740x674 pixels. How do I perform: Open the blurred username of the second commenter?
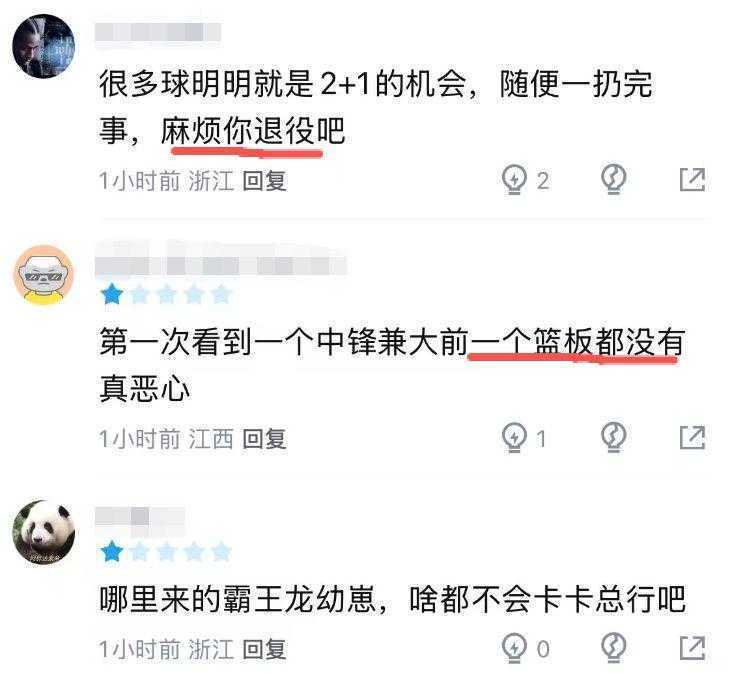221,259
